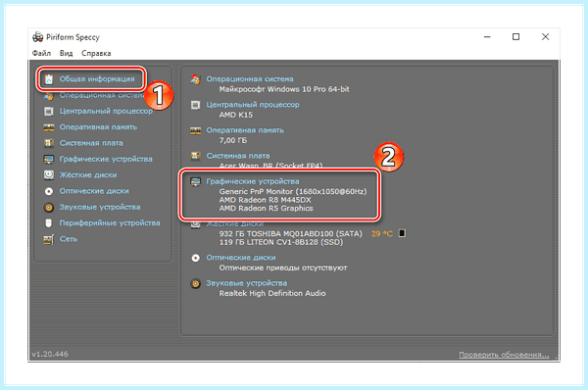
Task: Click the Системная плата sidebar icon
Action: (49, 143)
